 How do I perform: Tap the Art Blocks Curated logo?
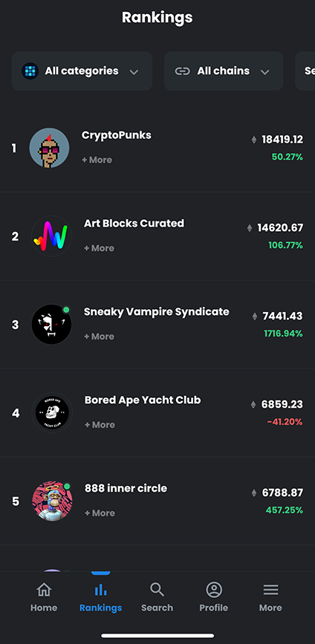[52, 236]
